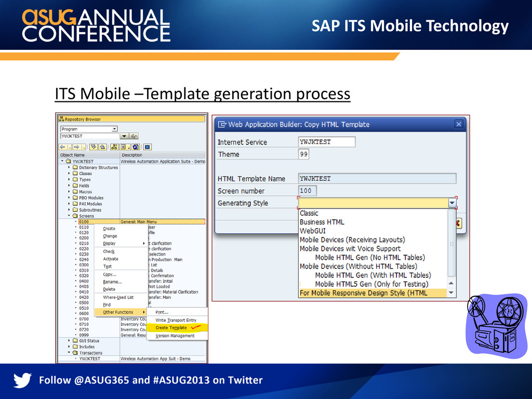Screen dimensions: 532x399
Task: Click the style list scroll down arrow
Action: click(451, 292)
